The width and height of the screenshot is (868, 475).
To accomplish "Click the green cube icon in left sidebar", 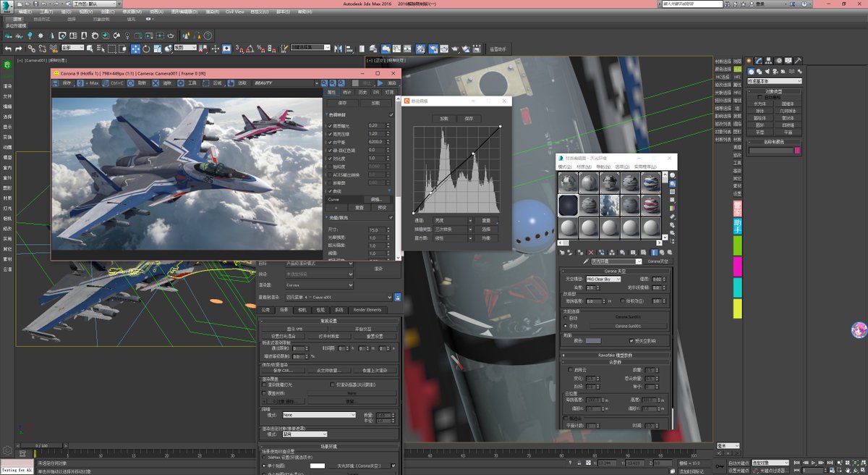I will [9, 64].
